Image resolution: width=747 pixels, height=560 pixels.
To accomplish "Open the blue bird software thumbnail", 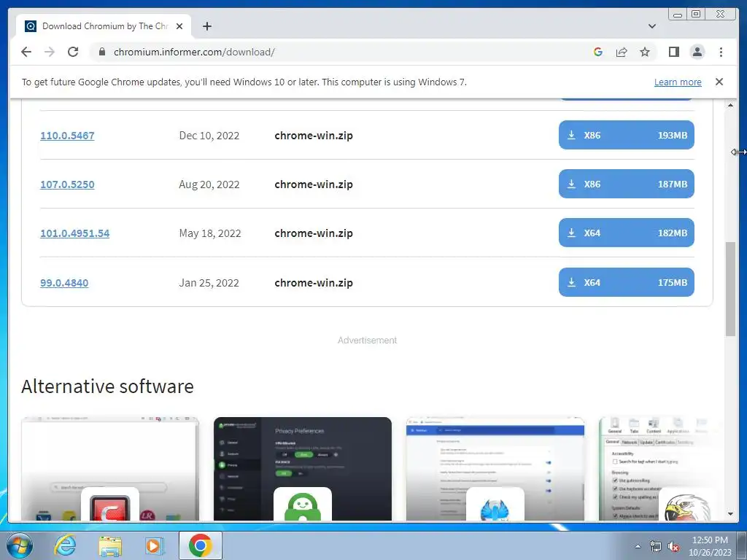I will pyautogui.click(x=495, y=469).
